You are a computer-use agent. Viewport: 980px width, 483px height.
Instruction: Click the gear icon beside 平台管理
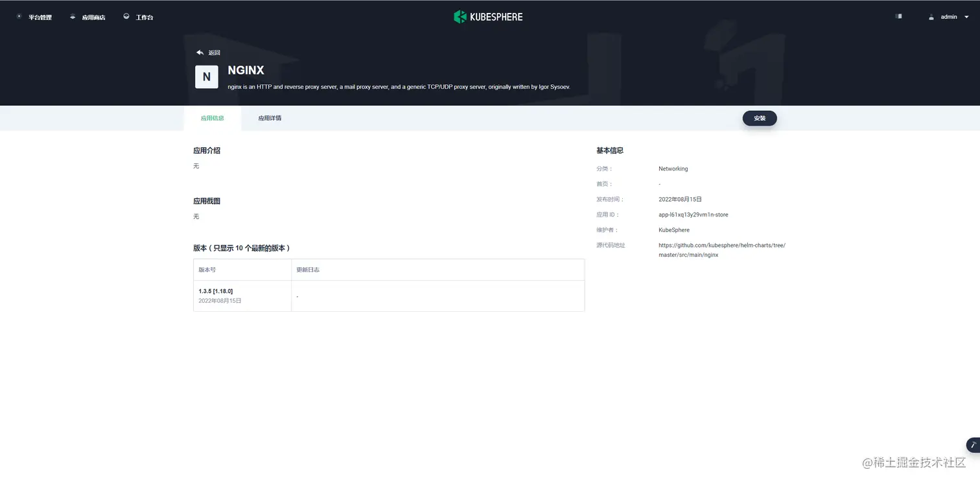19,17
